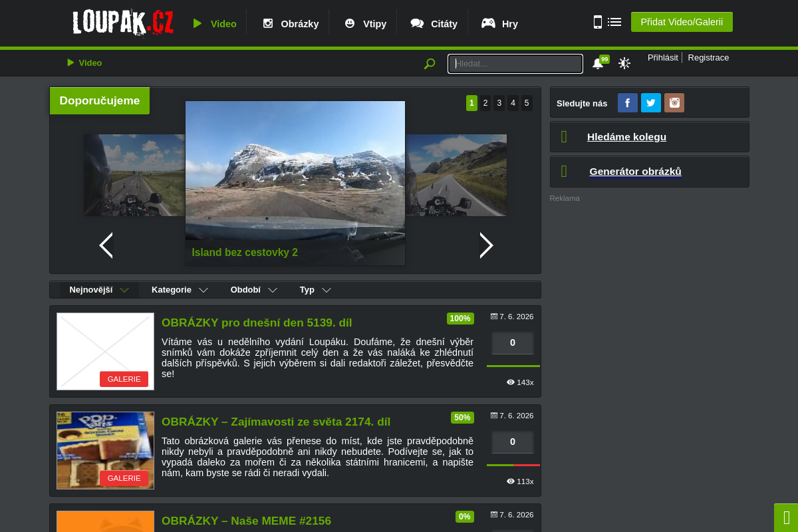Expand the Kategorie dropdown

(x=180, y=290)
